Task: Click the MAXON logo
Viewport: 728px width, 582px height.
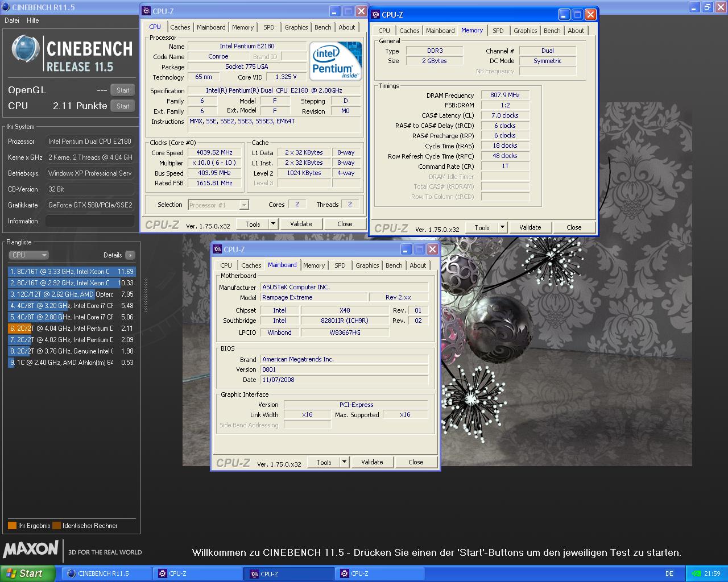Action: pos(31,549)
